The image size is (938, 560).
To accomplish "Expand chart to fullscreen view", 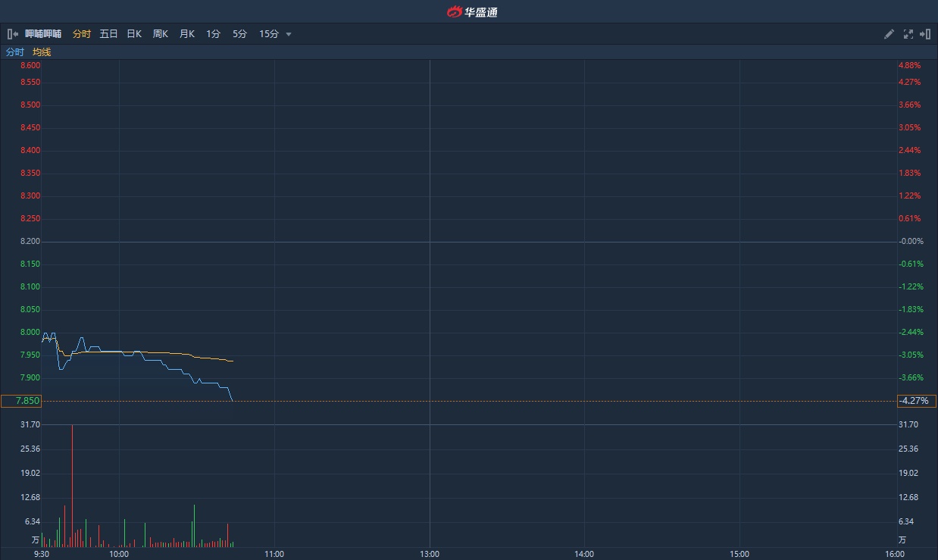I will [x=908, y=34].
